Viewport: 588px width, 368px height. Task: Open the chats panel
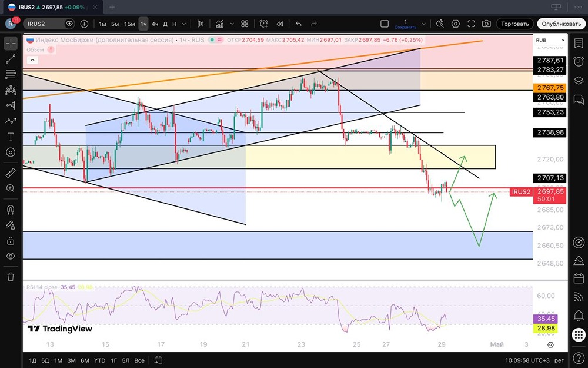click(579, 99)
